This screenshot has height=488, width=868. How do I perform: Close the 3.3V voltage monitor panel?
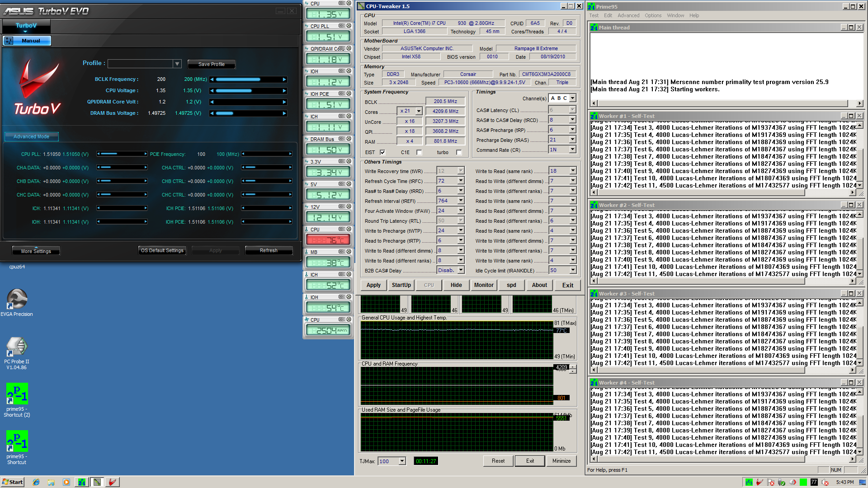point(349,161)
